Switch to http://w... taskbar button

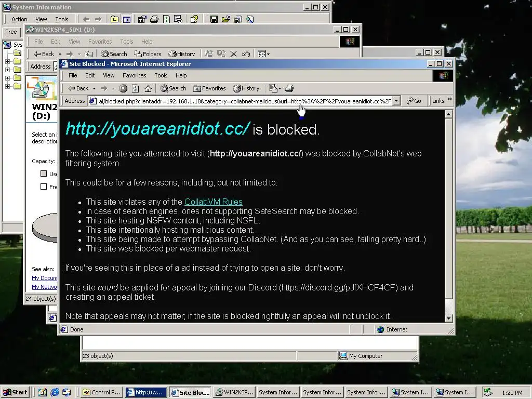coord(146,392)
